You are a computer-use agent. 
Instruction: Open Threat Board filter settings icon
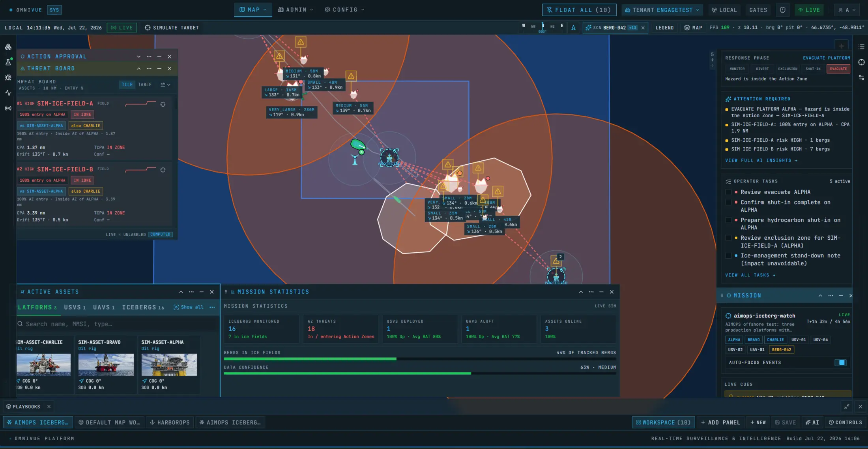165,85
